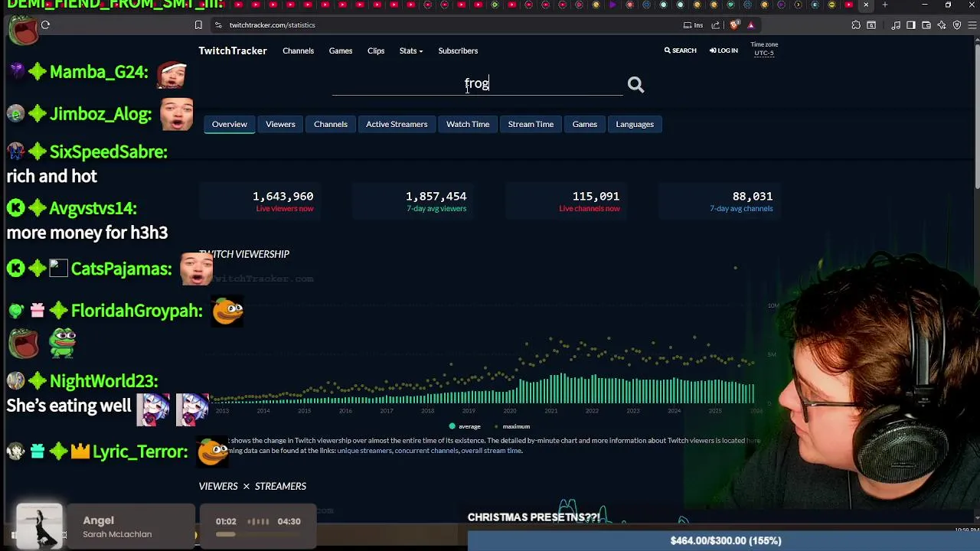Open the 'overall stream time' link
Image resolution: width=980 pixels, height=551 pixels.
(x=492, y=451)
